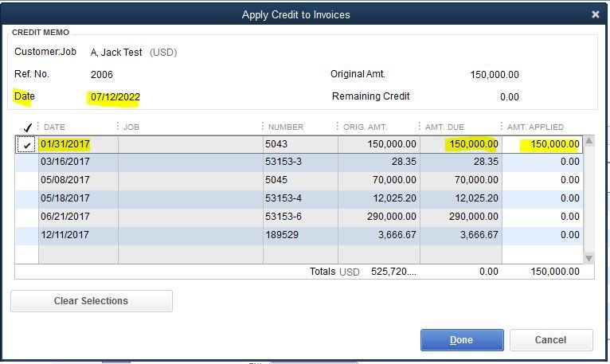Check the invoice 5045 row checkbox

tap(27, 180)
